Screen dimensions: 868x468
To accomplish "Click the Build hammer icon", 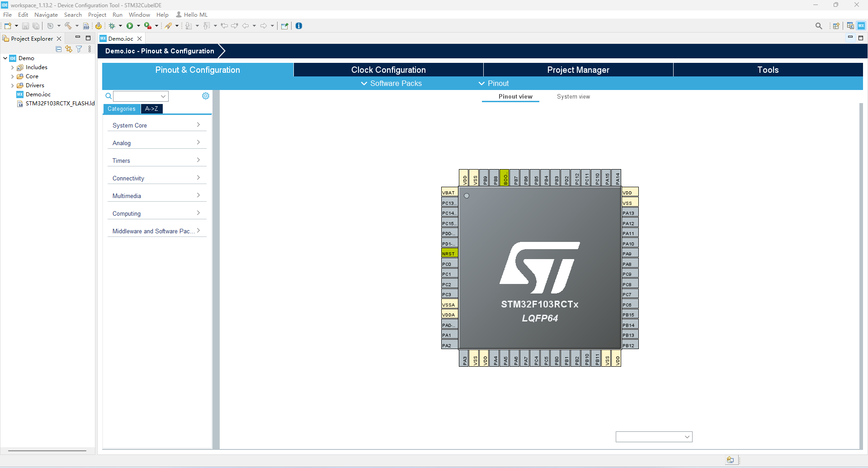I will coord(68,26).
